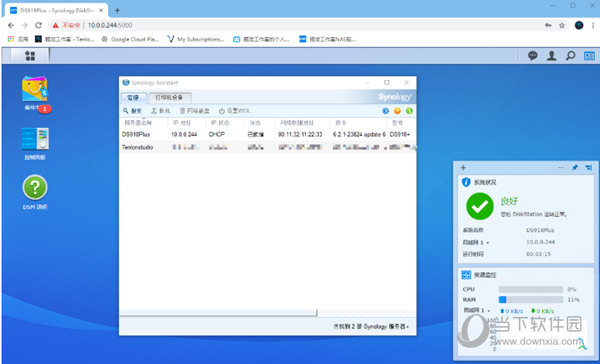Reload the page in browser

38,25
